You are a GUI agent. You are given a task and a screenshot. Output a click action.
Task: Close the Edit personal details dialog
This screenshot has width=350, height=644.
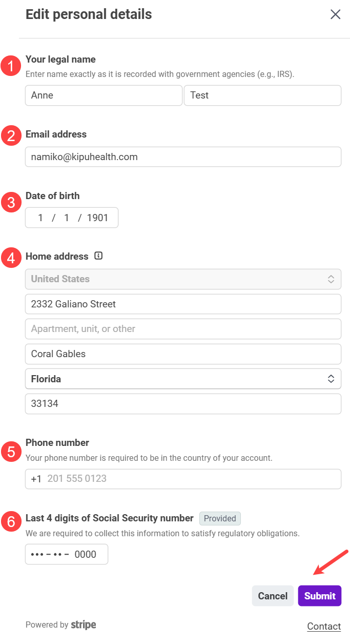336,14
